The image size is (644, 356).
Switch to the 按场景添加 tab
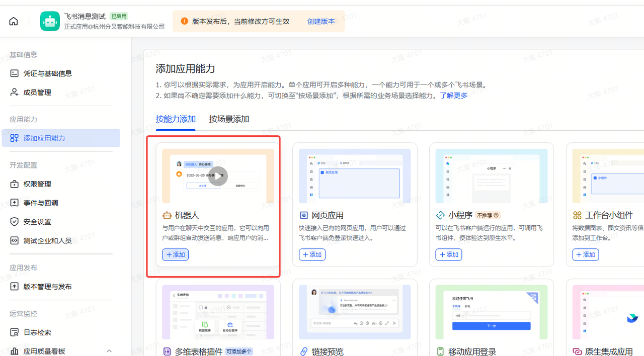pyautogui.click(x=229, y=119)
